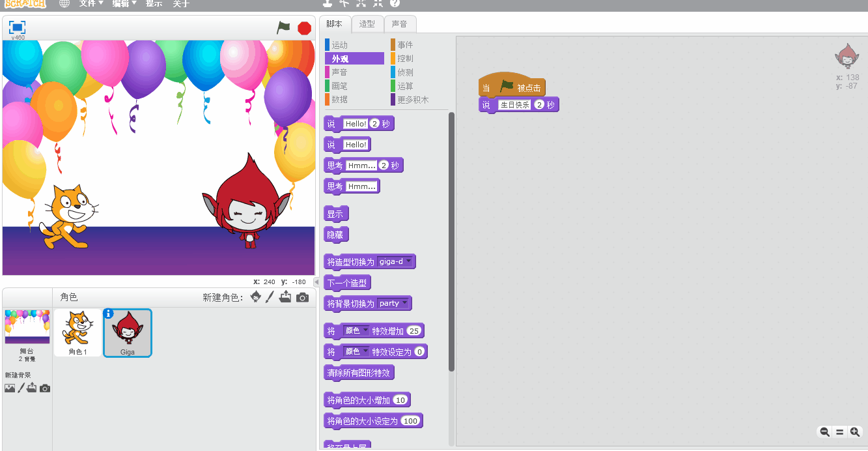Click the 10 value in 将角色的大小增加 block
The height and width of the screenshot is (451, 868).
tap(400, 400)
